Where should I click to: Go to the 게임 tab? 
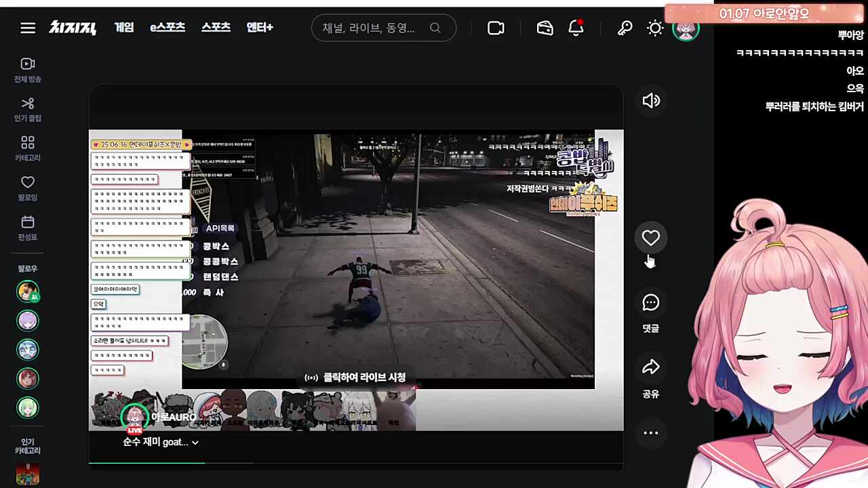(124, 28)
